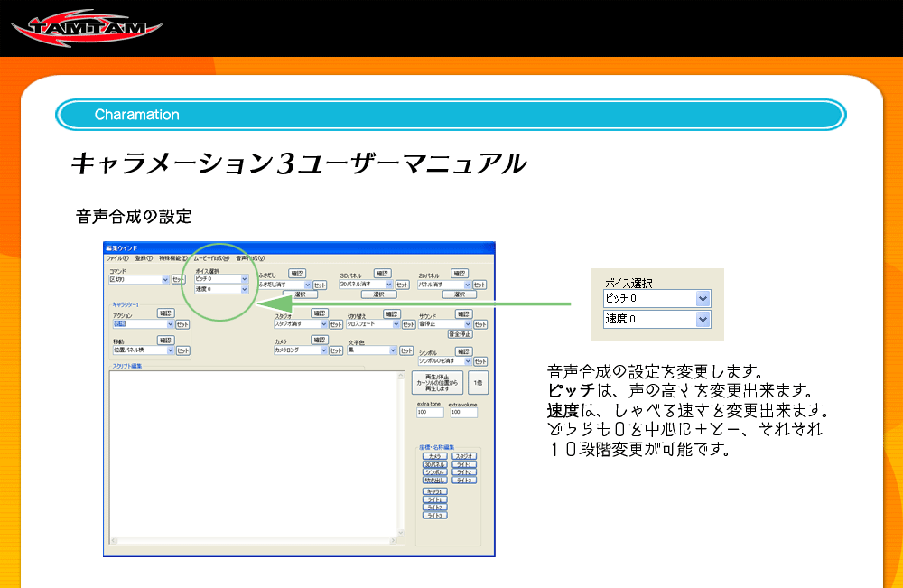Click シンボル button in 座標・名称編集 group

435,472
